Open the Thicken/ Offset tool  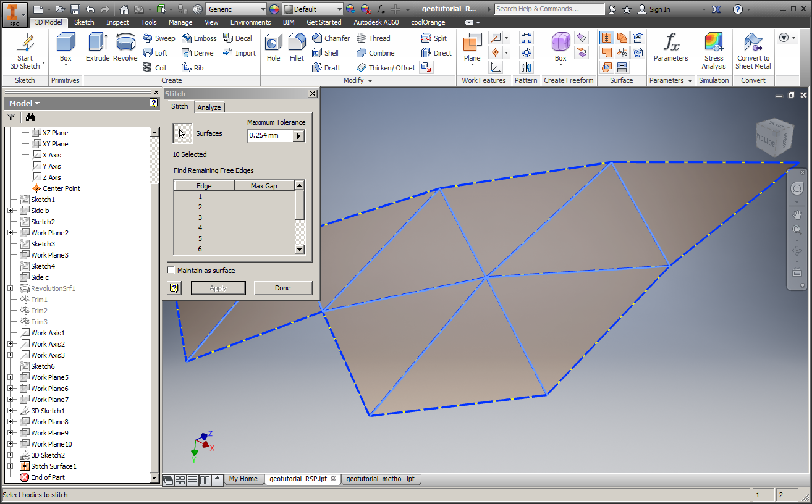point(386,68)
